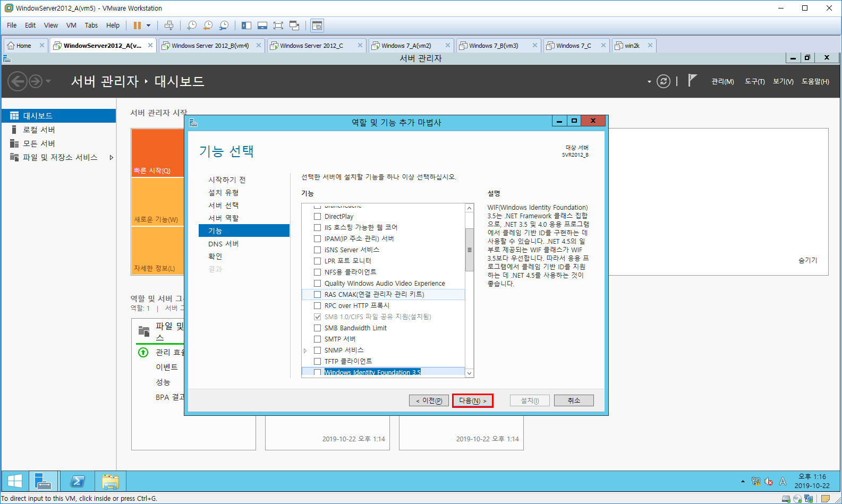Open the File menu

coord(12,25)
